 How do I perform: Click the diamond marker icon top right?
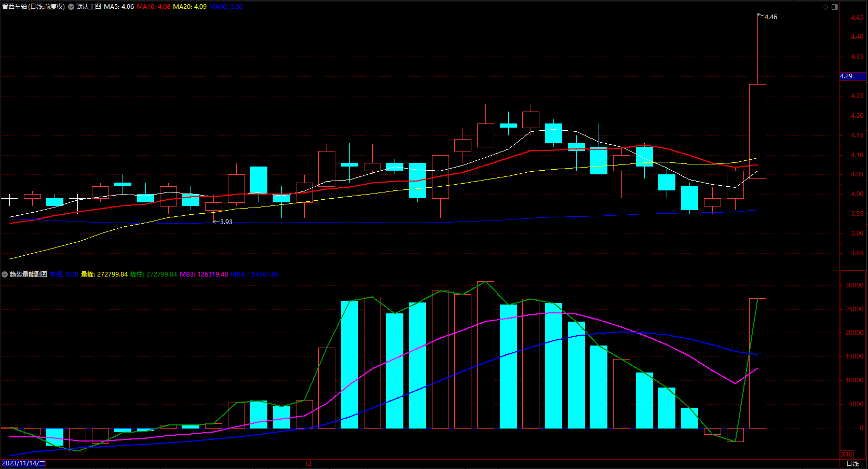825,7
